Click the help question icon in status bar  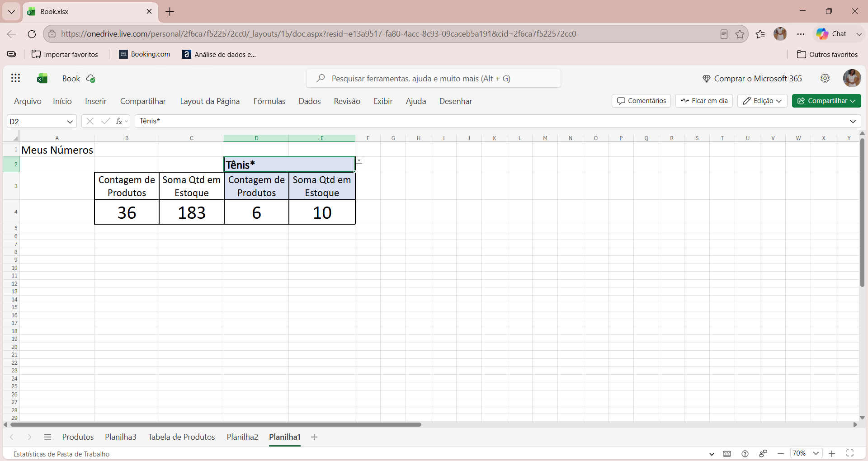(x=745, y=454)
